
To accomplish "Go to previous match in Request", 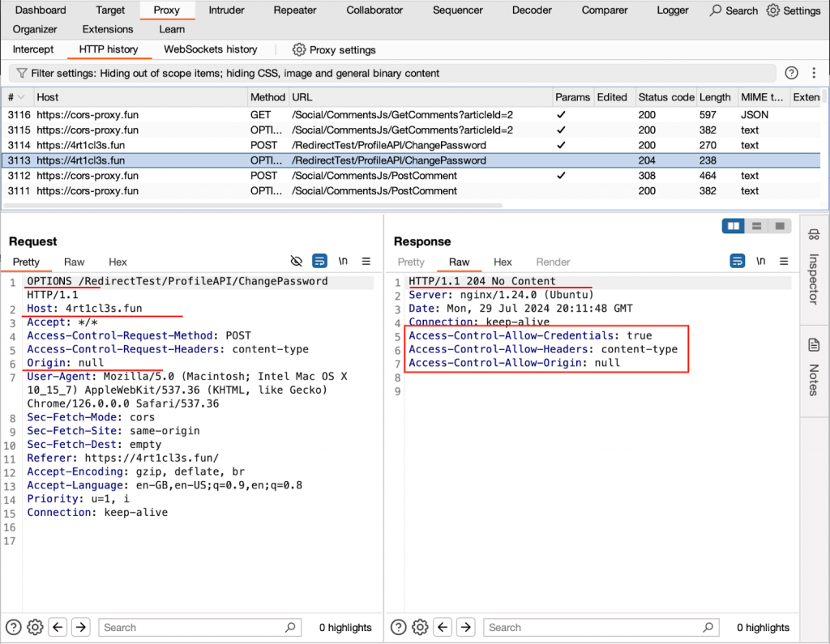I will pyautogui.click(x=58, y=627).
